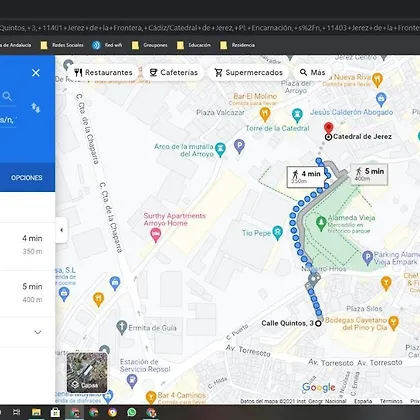
Task: Click the parking pin near Arco de la muralla
Action: [239, 146]
